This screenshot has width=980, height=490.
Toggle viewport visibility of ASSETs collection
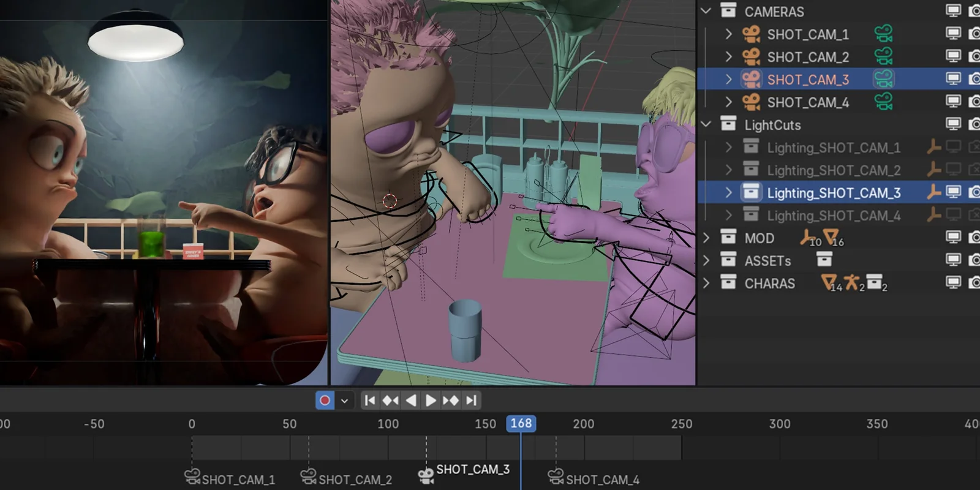pyautogui.click(x=953, y=260)
